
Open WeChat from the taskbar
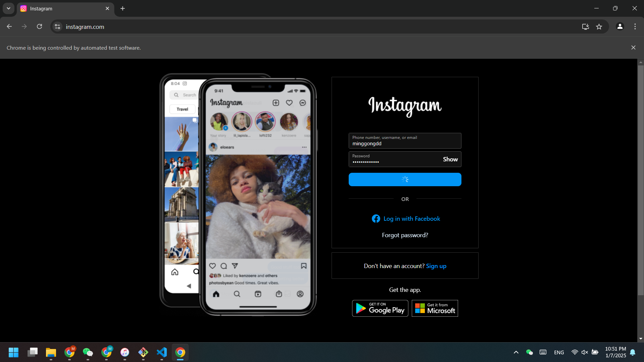tap(88, 352)
